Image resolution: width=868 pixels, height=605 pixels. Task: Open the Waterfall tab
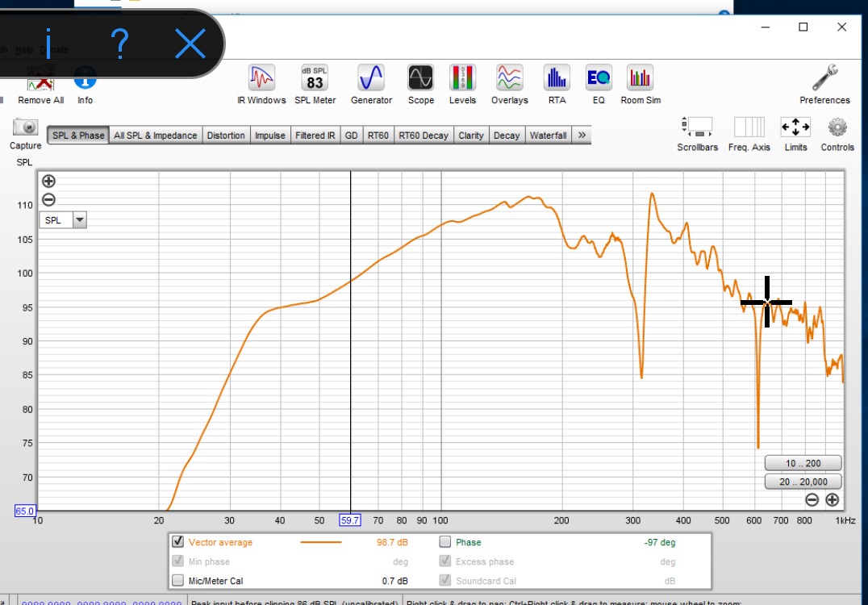[548, 135]
